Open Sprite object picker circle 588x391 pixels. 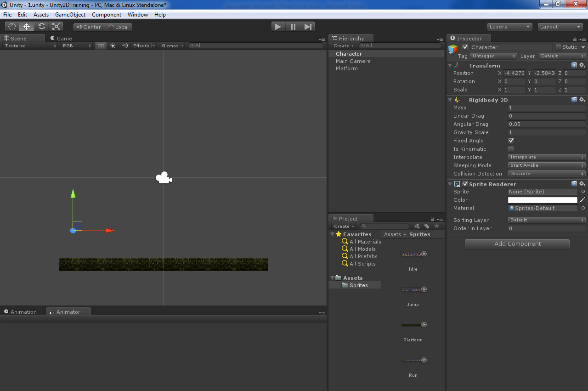click(x=583, y=192)
